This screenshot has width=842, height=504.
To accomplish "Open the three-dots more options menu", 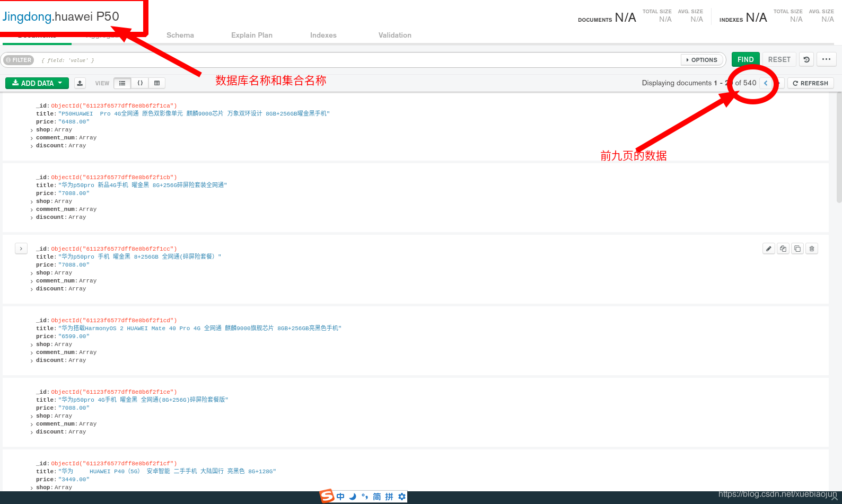I will pyautogui.click(x=826, y=59).
